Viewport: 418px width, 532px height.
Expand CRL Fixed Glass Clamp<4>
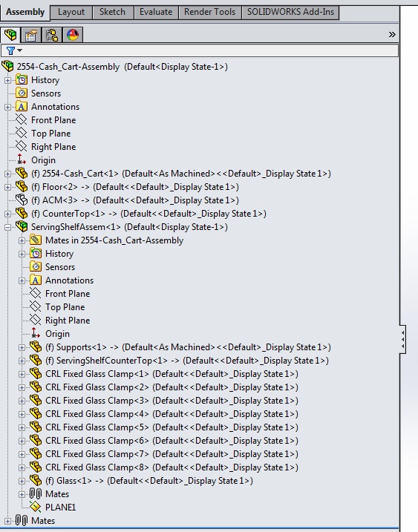22,415
